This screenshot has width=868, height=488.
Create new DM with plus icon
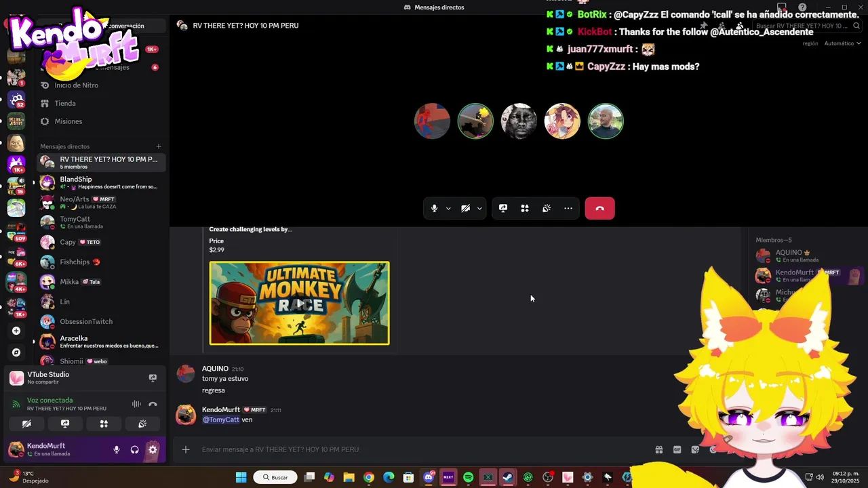[x=159, y=146]
